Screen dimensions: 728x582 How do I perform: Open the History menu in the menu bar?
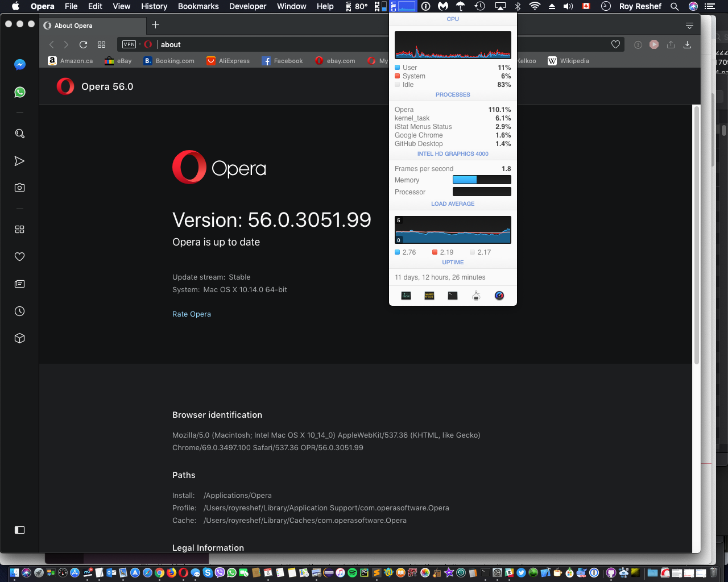[x=154, y=6]
